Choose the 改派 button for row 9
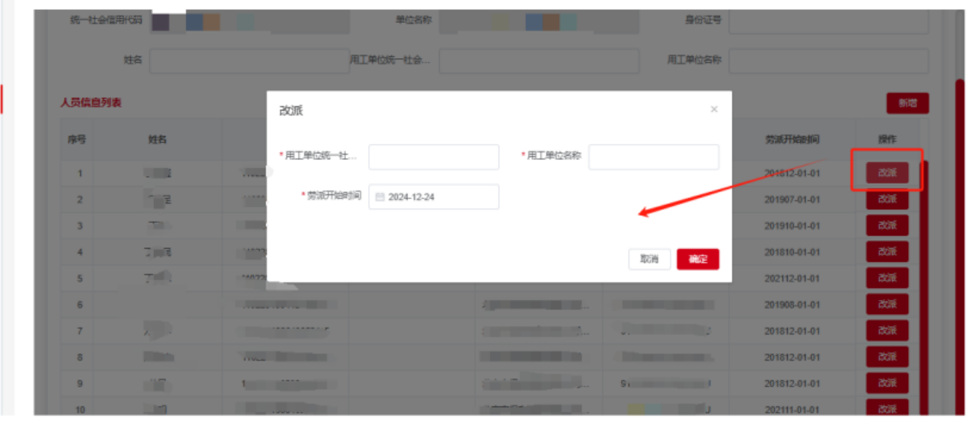The image size is (980, 424). [887, 383]
